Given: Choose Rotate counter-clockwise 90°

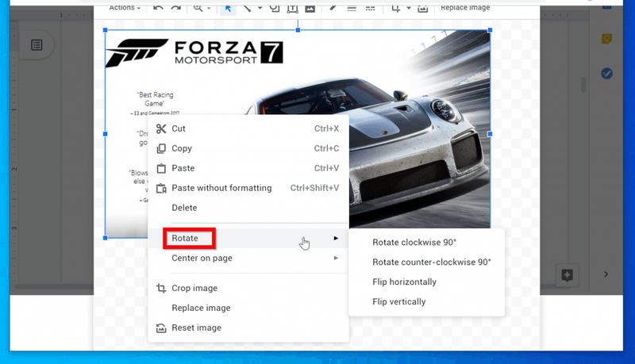Looking at the screenshot, I should [x=426, y=262].
